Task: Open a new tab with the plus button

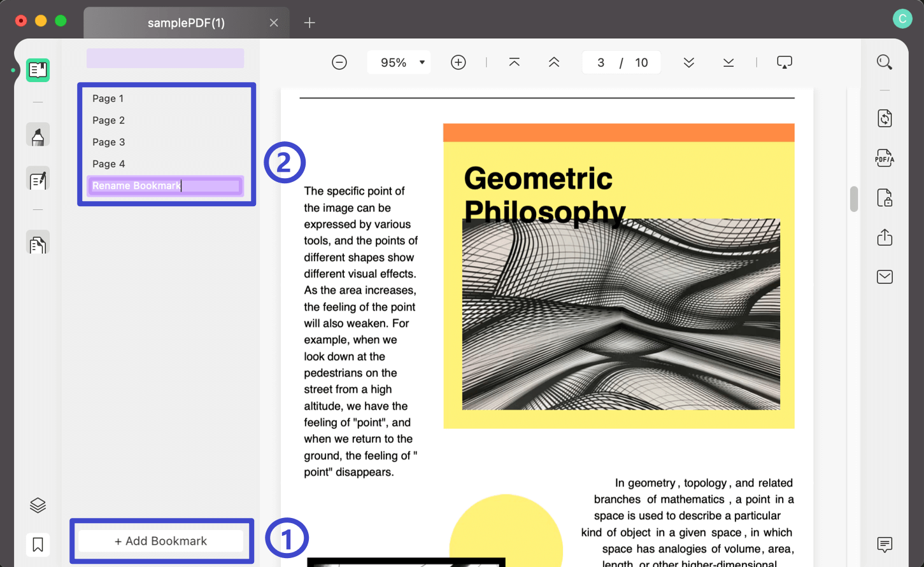Action: click(x=309, y=22)
